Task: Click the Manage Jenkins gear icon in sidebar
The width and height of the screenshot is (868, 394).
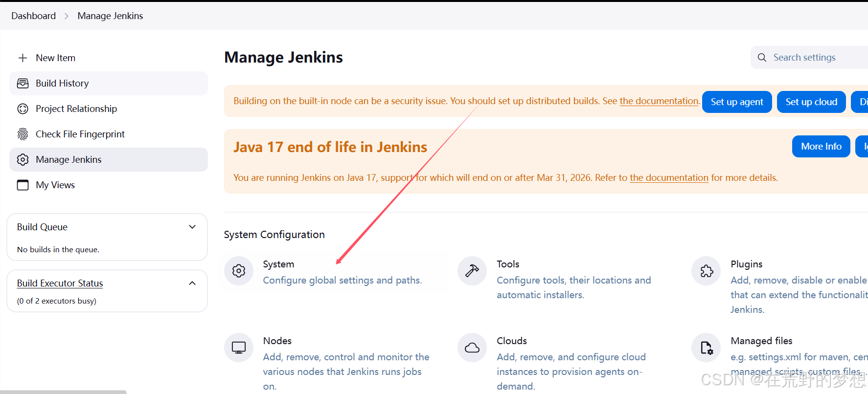Action: coord(23,159)
